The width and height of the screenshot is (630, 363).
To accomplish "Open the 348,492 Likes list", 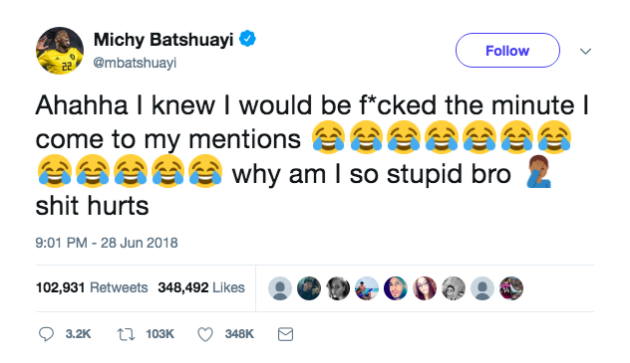I will click(x=201, y=287).
